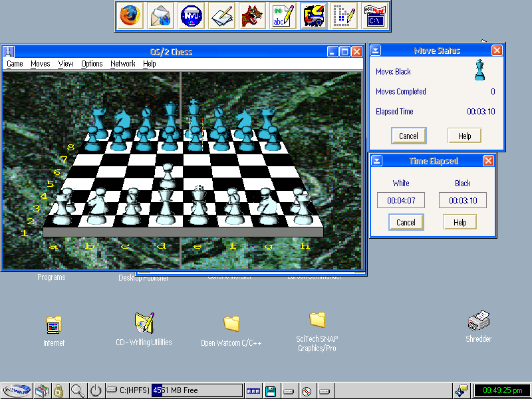Screen dimensions: 532x399
Task: Open the Thunderbird mail icon in launcher
Action: (161, 16)
